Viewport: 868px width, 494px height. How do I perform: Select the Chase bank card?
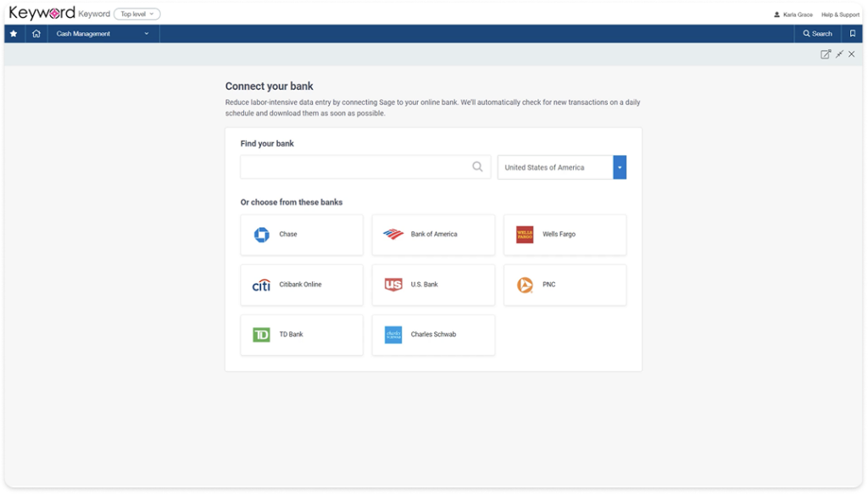click(x=302, y=235)
